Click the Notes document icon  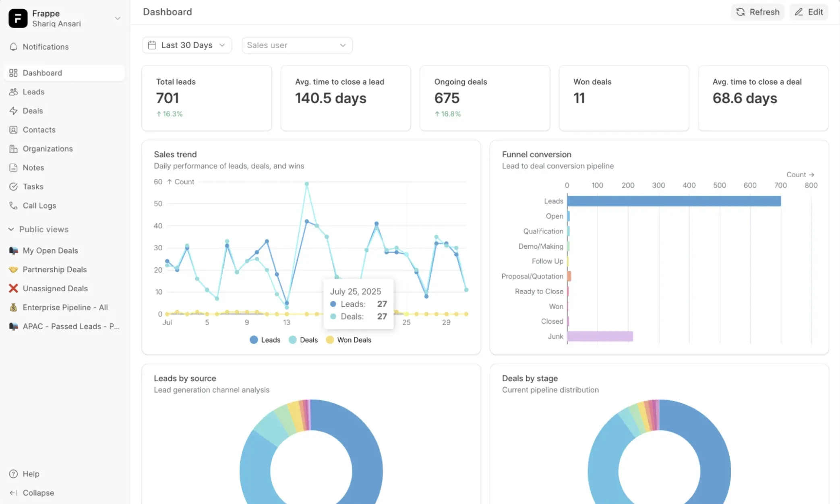click(13, 167)
